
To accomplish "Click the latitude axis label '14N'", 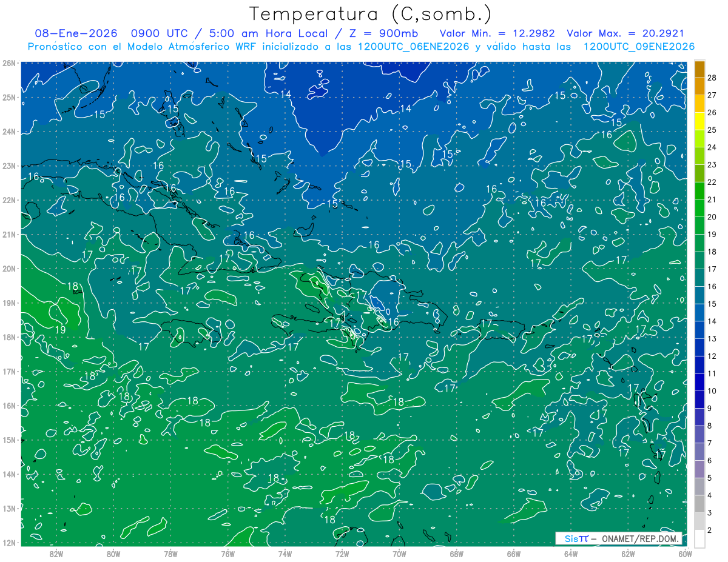I will point(8,474).
